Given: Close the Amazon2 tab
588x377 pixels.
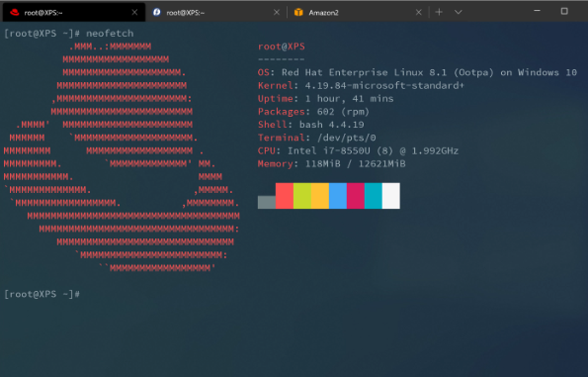Looking at the screenshot, I should (x=418, y=13).
